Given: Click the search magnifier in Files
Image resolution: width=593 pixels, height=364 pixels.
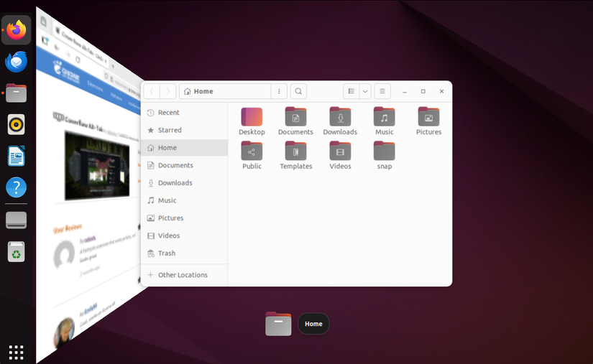Looking at the screenshot, I should [298, 91].
